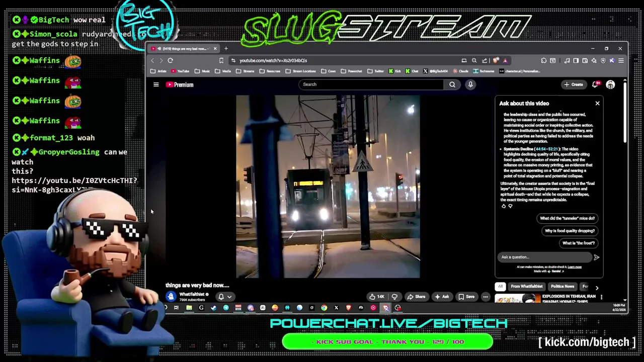Go back with the browser back arrow

coord(152,60)
